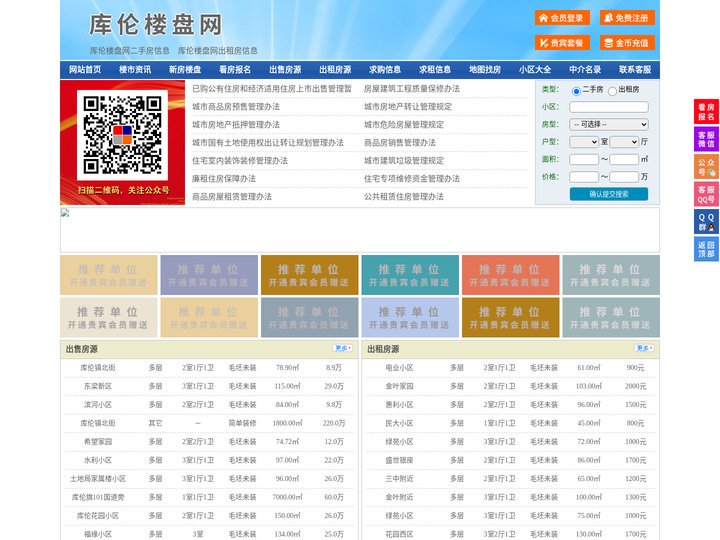Open the 三中附近 rental listing
720x540 pixels.
coord(399,478)
